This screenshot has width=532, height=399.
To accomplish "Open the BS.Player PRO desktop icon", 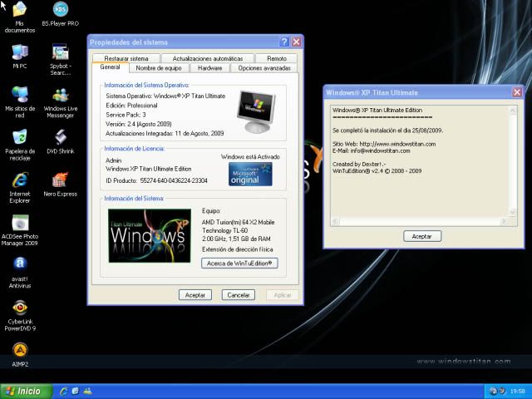I will click(61, 14).
